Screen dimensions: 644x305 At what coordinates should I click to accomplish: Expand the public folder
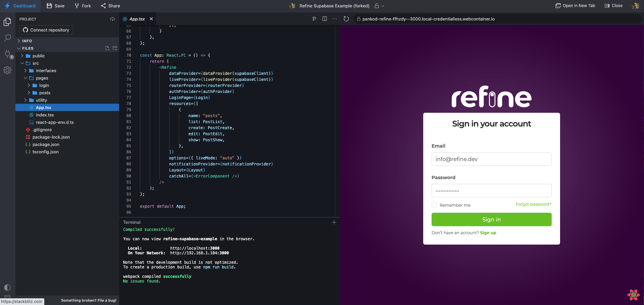67,56
